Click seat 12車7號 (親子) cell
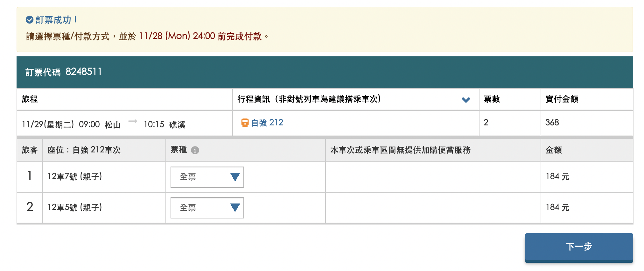 click(x=75, y=177)
